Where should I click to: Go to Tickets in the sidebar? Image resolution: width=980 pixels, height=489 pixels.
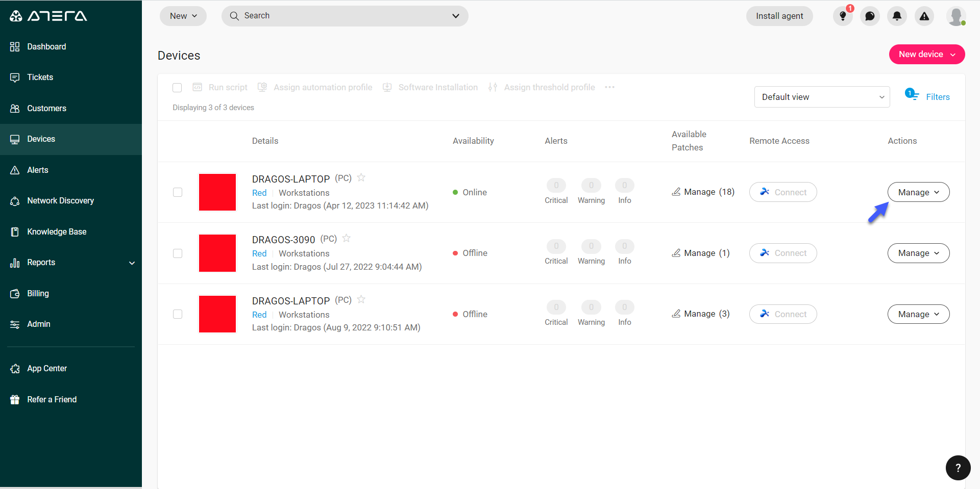click(x=40, y=78)
